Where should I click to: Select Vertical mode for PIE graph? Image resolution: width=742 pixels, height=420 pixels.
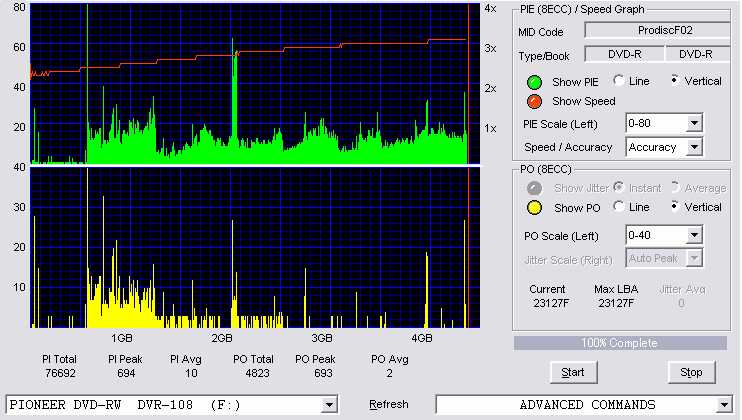[x=675, y=80]
